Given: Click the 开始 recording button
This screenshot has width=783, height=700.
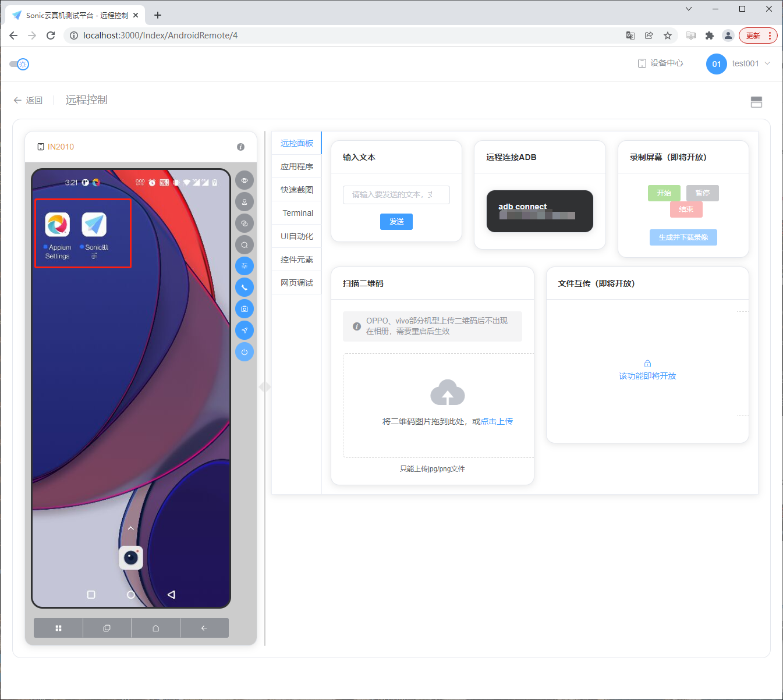Looking at the screenshot, I should pos(664,193).
